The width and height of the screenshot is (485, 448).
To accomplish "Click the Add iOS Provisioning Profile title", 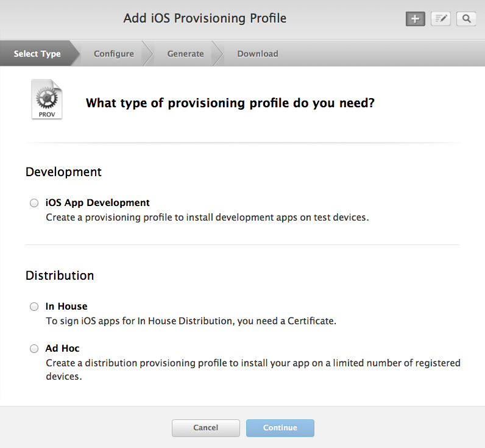I will (x=205, y=18).
